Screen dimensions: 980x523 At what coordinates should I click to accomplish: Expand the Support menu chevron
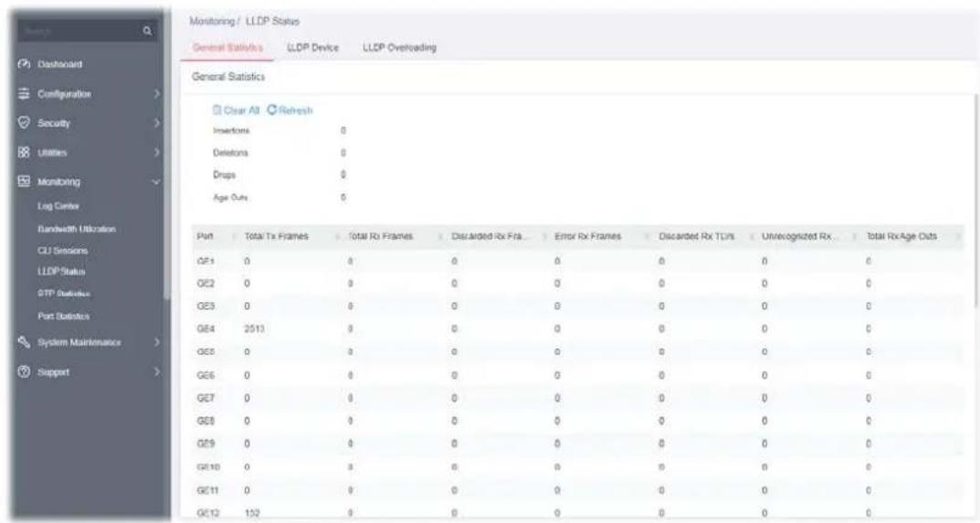157,371
